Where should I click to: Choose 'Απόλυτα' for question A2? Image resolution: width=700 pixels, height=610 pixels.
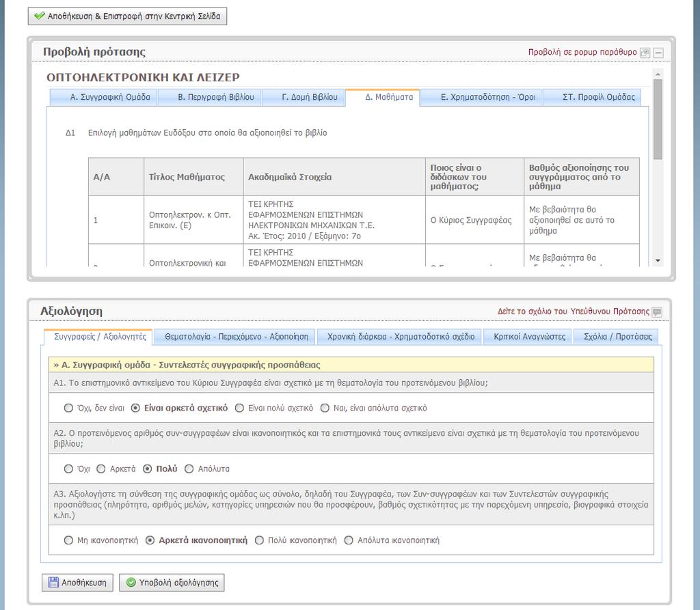point(189,469)
